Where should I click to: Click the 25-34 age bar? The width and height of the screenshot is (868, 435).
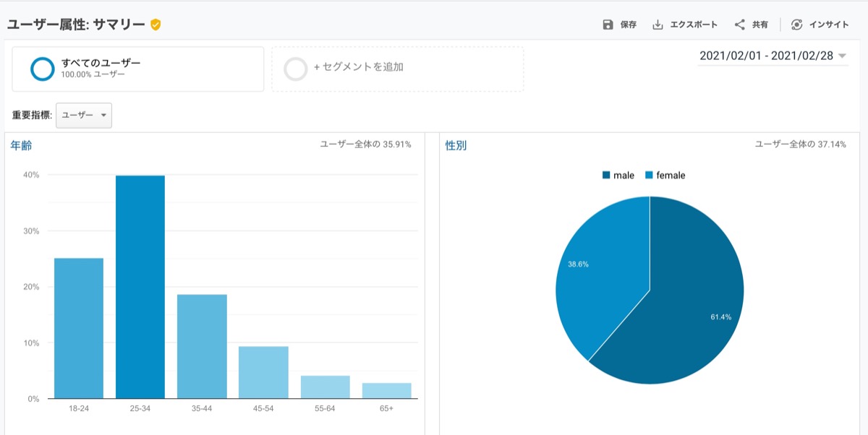(140, 287)
